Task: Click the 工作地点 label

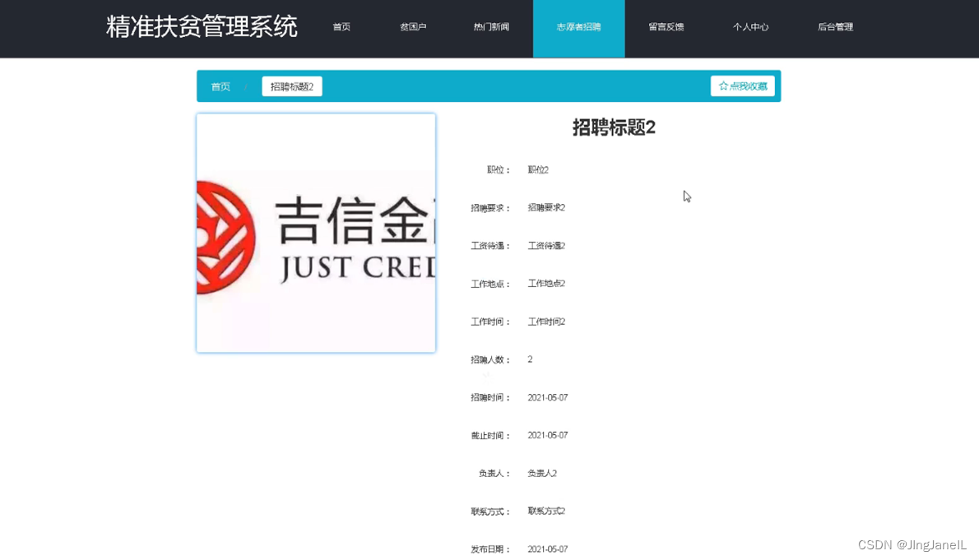Action: pos(490,284)
